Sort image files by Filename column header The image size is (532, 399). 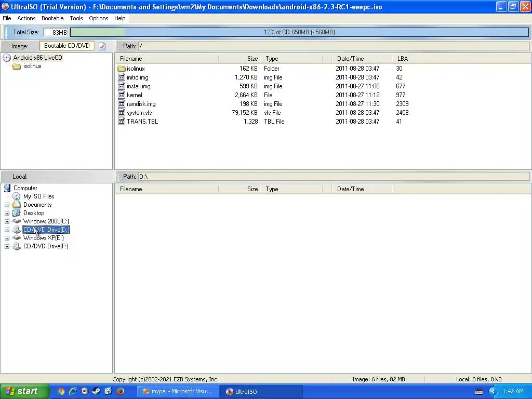(x=167, y=59)
